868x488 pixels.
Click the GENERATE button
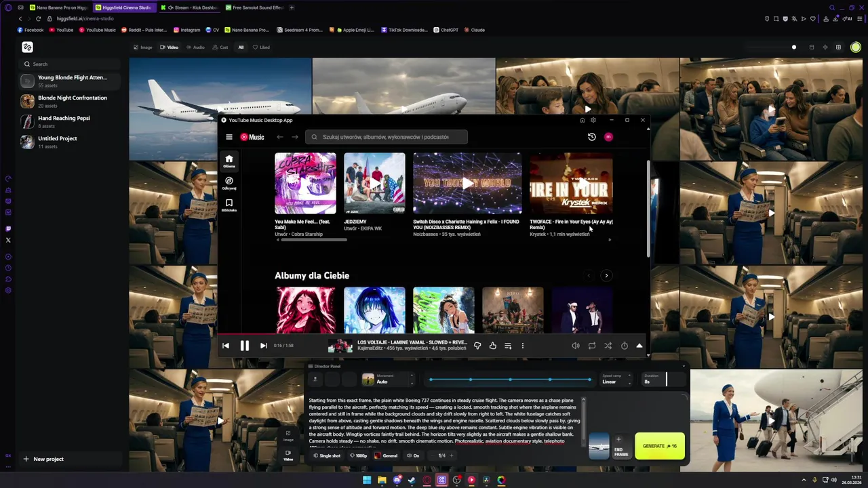660,446
